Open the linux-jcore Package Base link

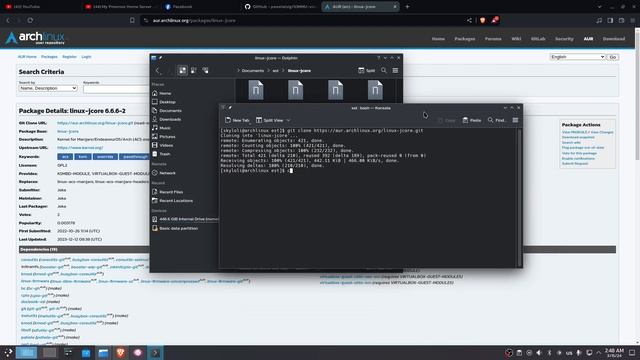pyautogui.click(x=68, y=131)
